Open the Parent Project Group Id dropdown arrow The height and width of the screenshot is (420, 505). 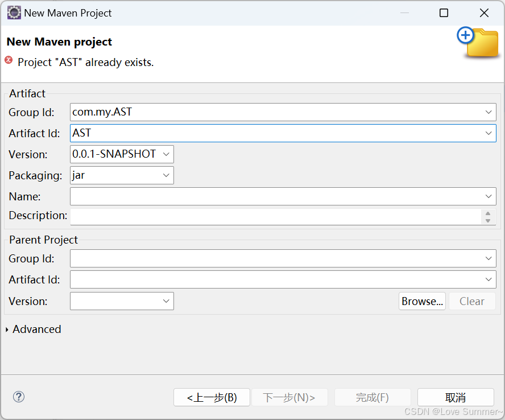click(489, 258)
